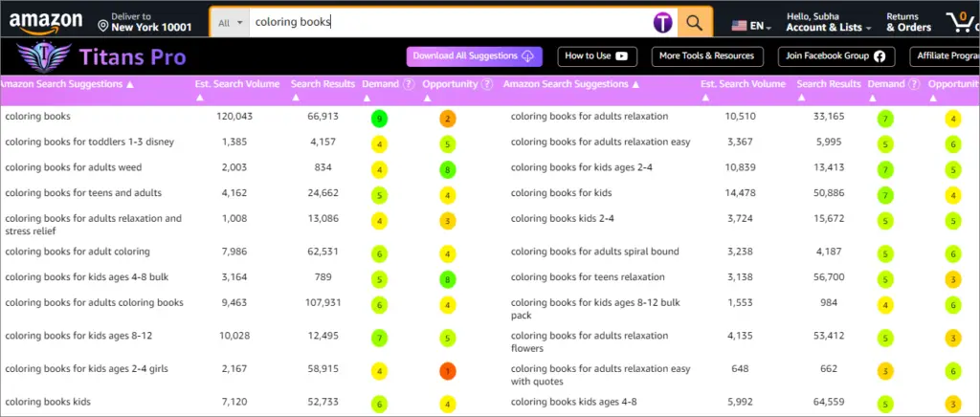Image resolution: width=980 pixels, height=417 pixels.
Task: Select 'coloring books for adults weed' suggestion
Action: pyautogui.click(x=73, y=167)
